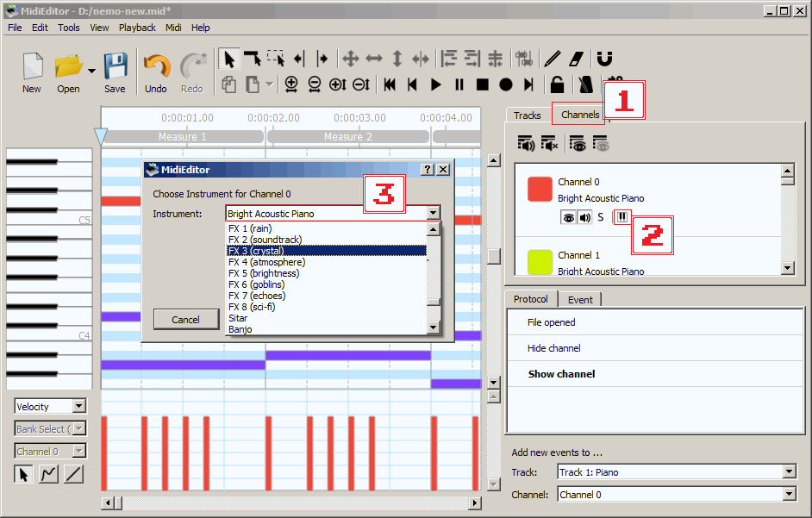Switch to the Tracks tab
This screenshot has width=812, height=518.
[x=528, y=115]
